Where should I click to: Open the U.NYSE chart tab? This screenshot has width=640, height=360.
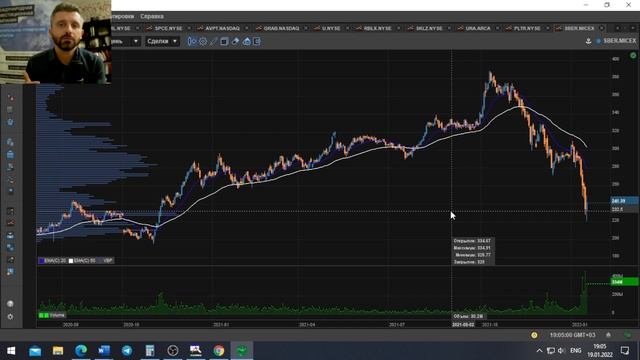(x=331, y=28)
